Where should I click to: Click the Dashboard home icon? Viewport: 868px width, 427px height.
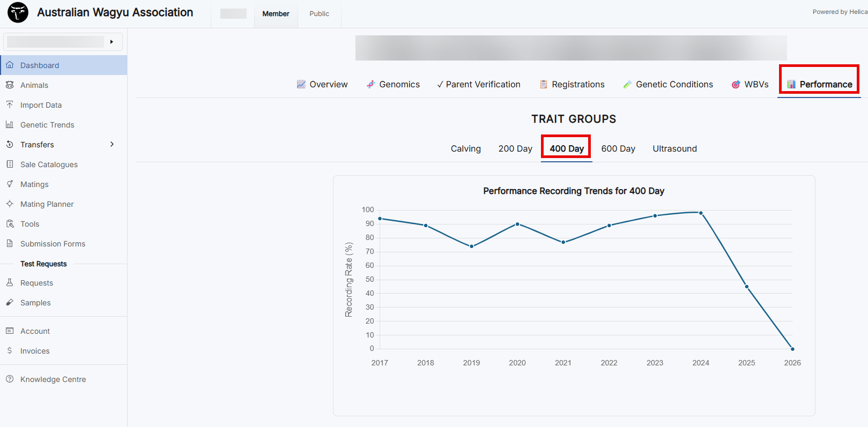coord(10,65)
